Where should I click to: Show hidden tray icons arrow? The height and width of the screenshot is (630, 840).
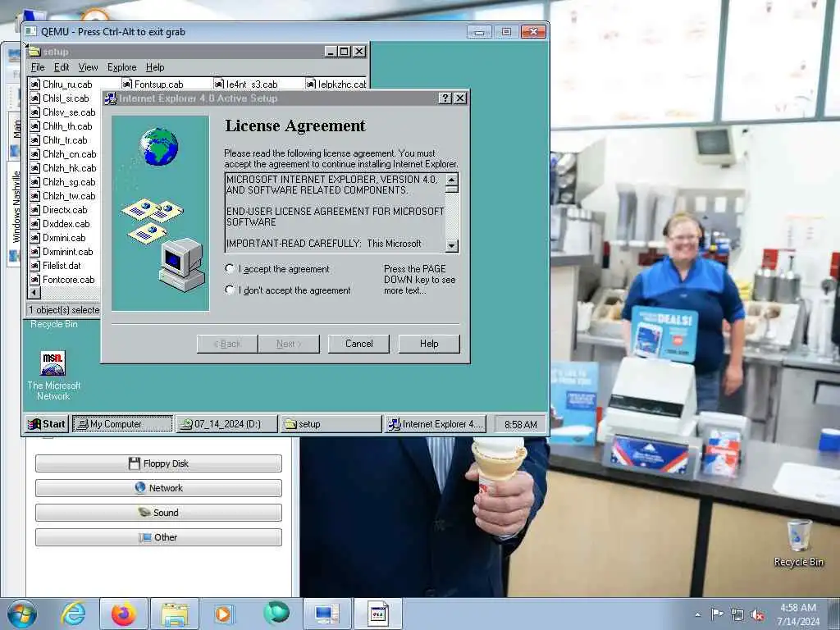coord(697,614)
